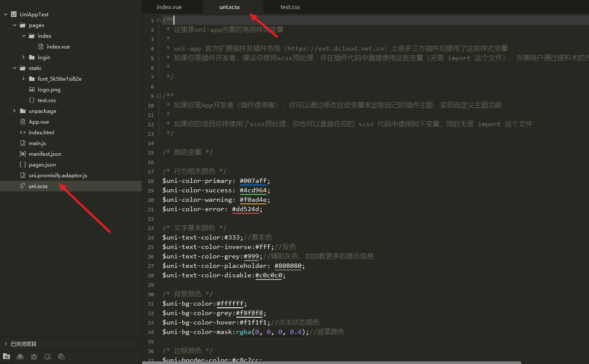
Task: Click the globe cloud icon in bottom bar
Action: 62,357
